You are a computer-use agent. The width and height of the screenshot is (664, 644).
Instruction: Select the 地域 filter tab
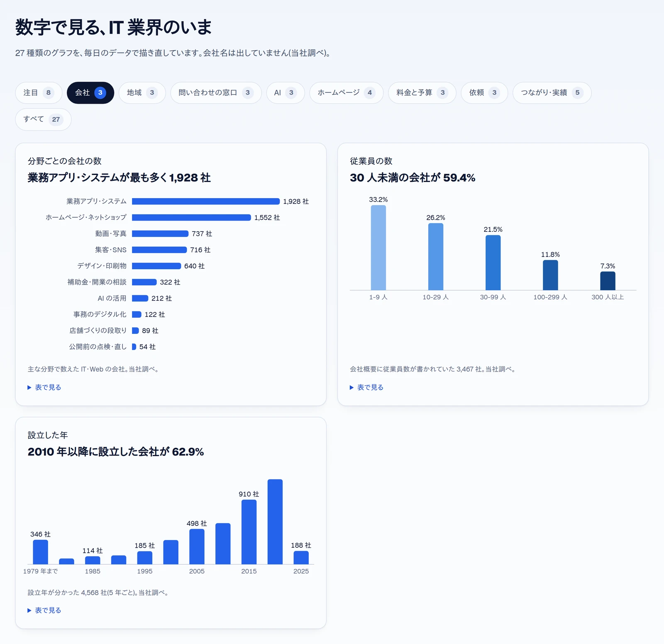coord(142,93)
